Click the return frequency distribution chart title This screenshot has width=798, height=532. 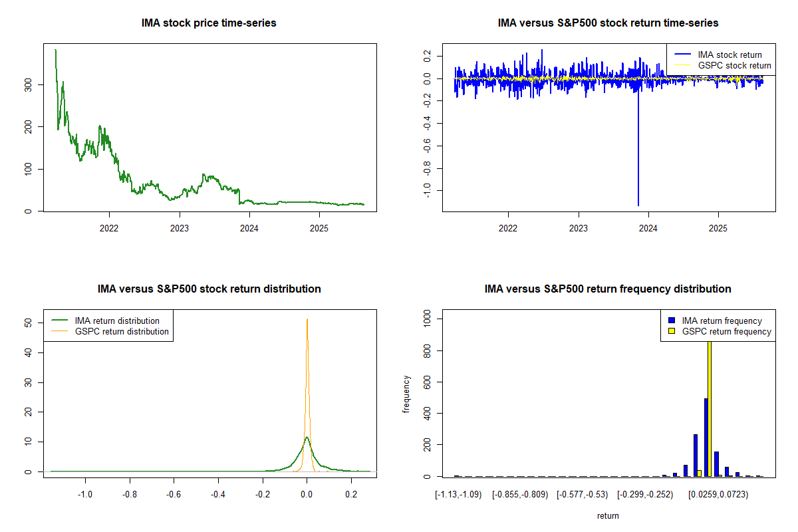click(608, 289)
